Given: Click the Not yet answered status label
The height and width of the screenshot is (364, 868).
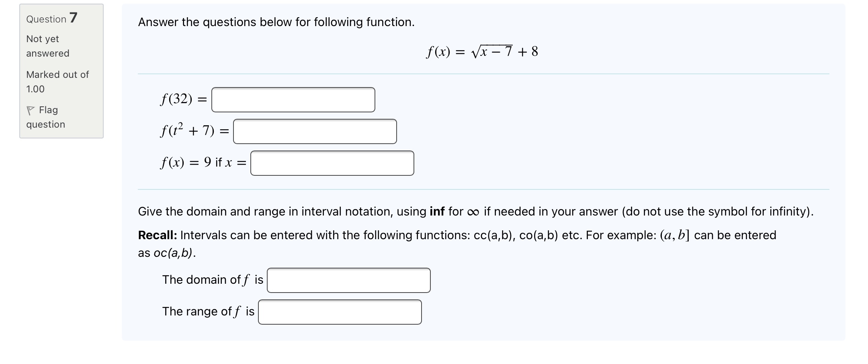Looking at the screenshot, I should [x=47, y=46].
